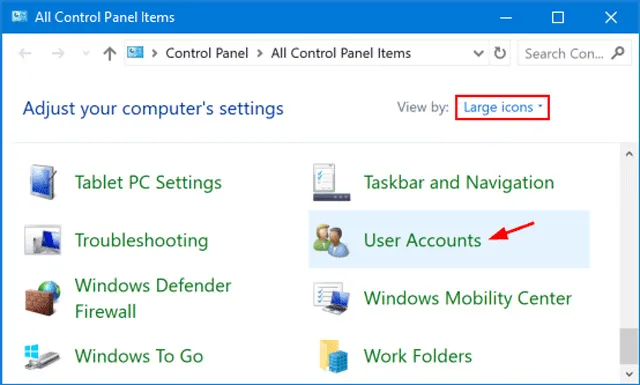Select Control Panel breadcrumb segment
This screenshot has width=640, height=385.
pyautogui.click(x=207, y=53)
